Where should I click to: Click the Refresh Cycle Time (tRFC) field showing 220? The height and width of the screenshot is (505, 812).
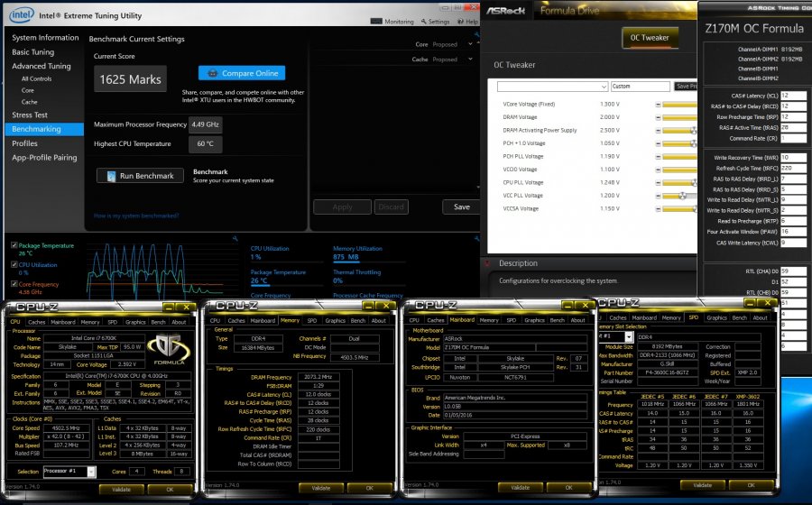coord(794,168)
